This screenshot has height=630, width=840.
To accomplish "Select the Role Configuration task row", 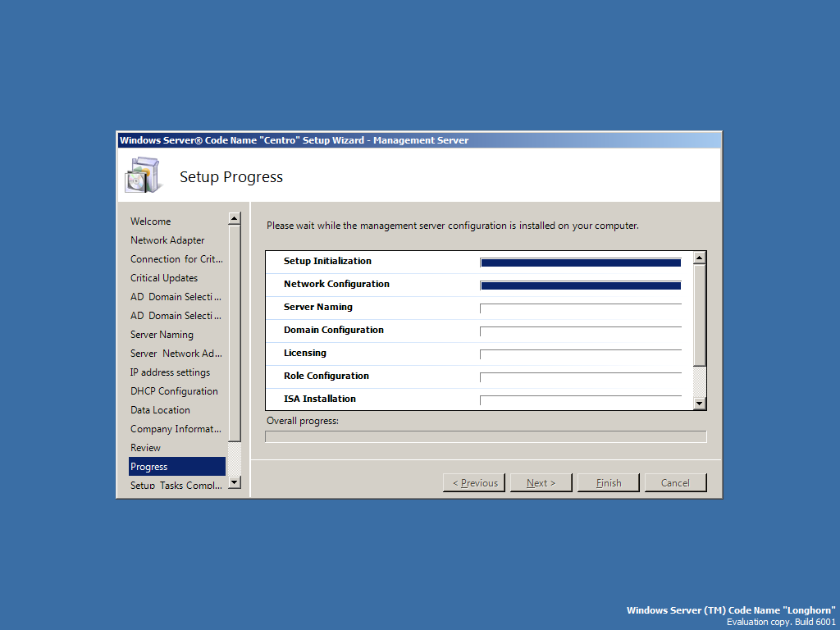I will (479, 377).
